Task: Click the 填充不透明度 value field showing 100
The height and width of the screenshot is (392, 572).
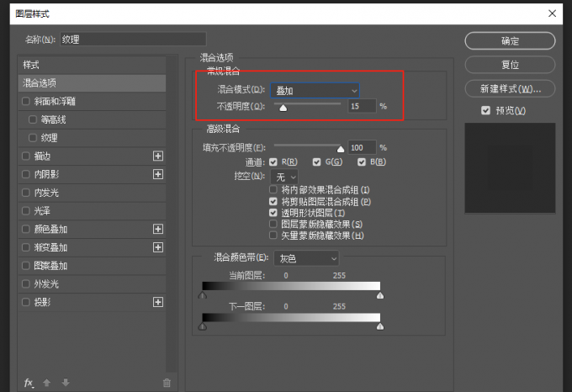Action: click(362, 148)
